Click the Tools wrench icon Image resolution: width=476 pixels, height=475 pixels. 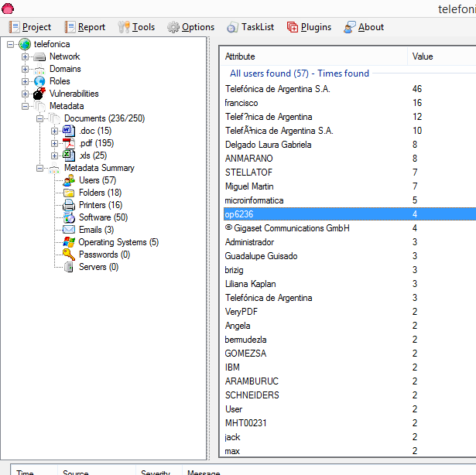[x=124, y=27]
